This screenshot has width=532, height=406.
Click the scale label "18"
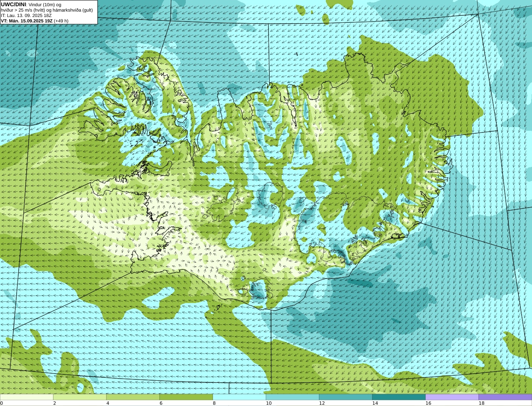pos(481,403)
